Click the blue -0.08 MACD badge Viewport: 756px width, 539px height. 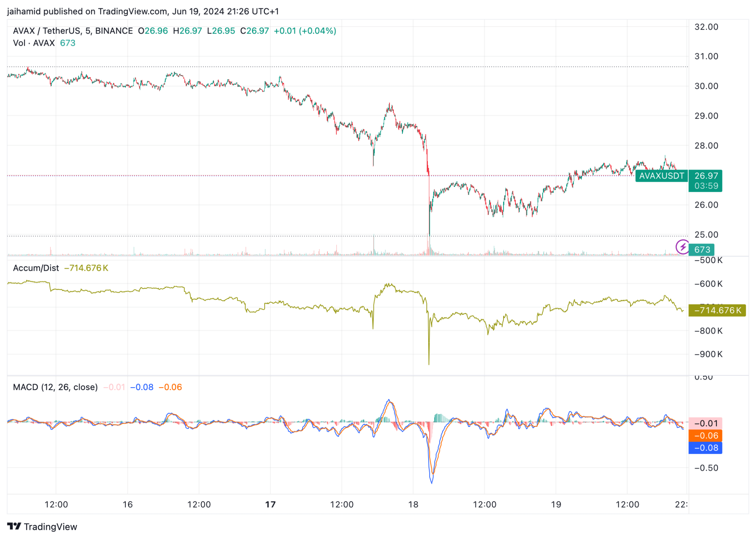pos(705,448)
